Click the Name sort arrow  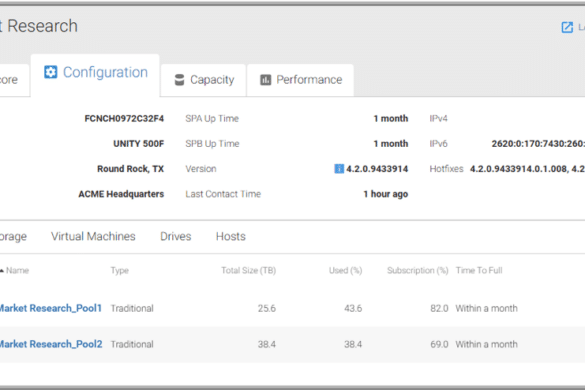[2, 271]
